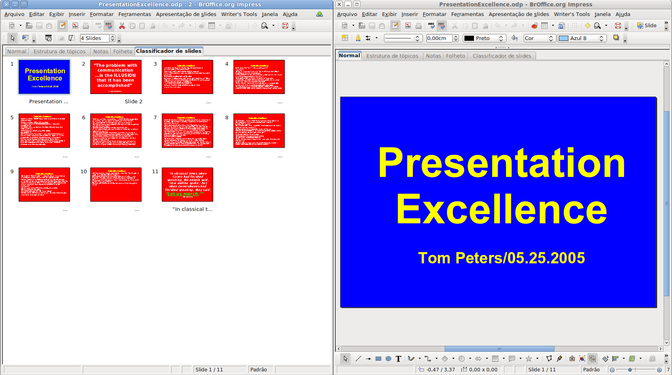This screenshot has width=672, height=375.
Task: Switch to Estrutura de tópicos tab on right
Action: pyautogui.click(x=392, y=56)
